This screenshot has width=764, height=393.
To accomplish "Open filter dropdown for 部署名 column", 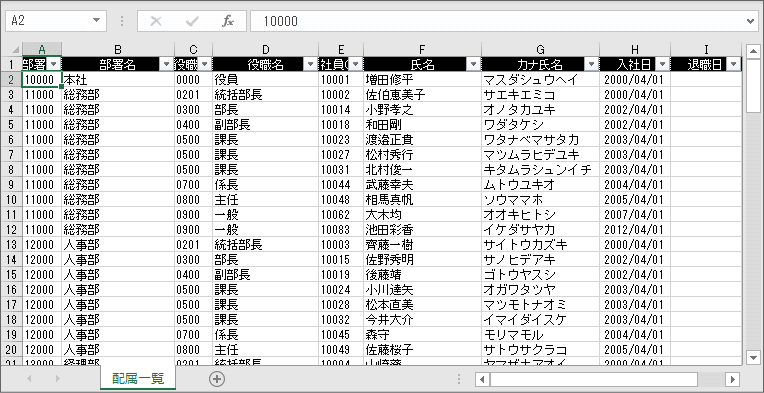I will tap(167, 64).
